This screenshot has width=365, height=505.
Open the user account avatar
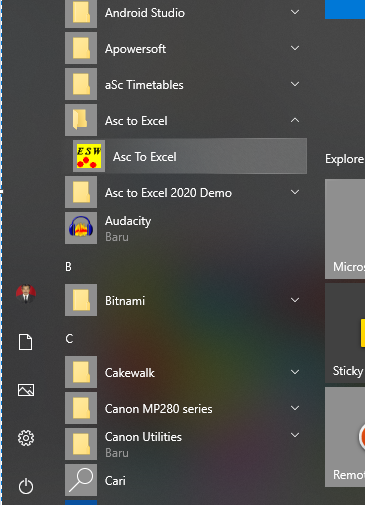tap(26, 294)
